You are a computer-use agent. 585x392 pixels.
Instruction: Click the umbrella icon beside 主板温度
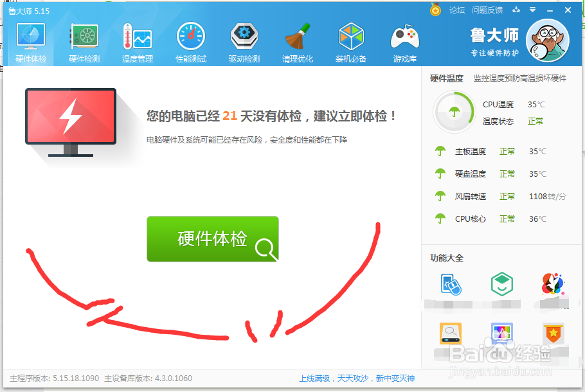click(x=440, y=151)
